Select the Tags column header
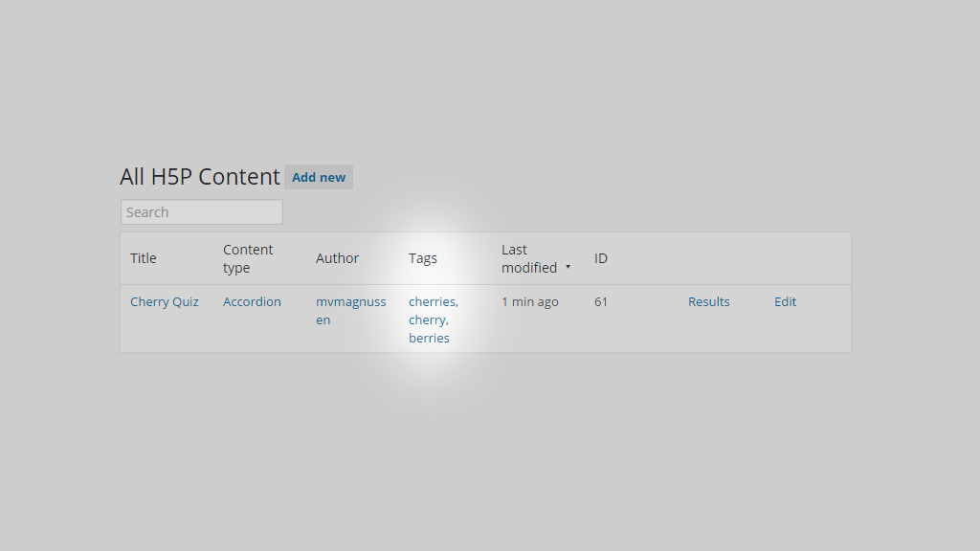Screen dimensions: 980x551 point(423,258)
